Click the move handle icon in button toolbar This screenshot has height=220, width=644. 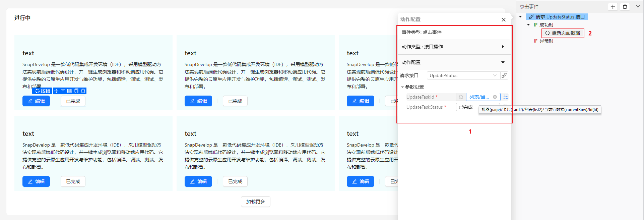coord(56,91)
